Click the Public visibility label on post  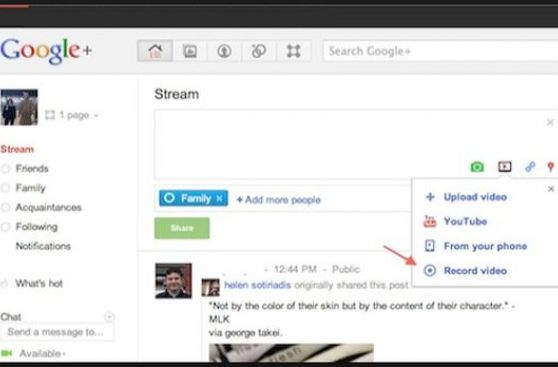[346, 269]
